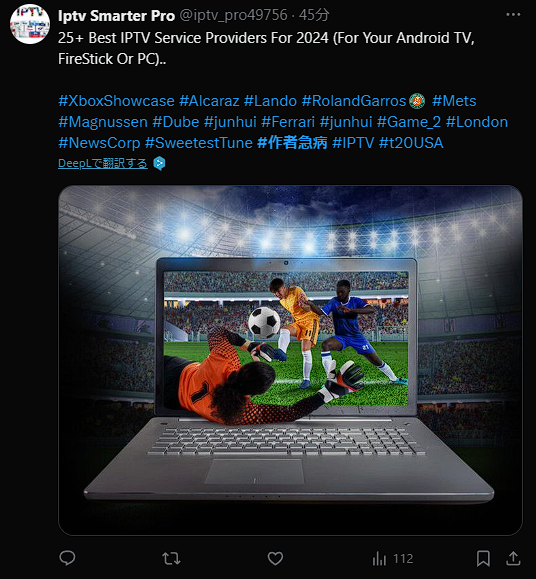Open Iptv Smarter Pro profile avatar
The height and width of the screenshot is (579, 536).
tap(30, 24)
